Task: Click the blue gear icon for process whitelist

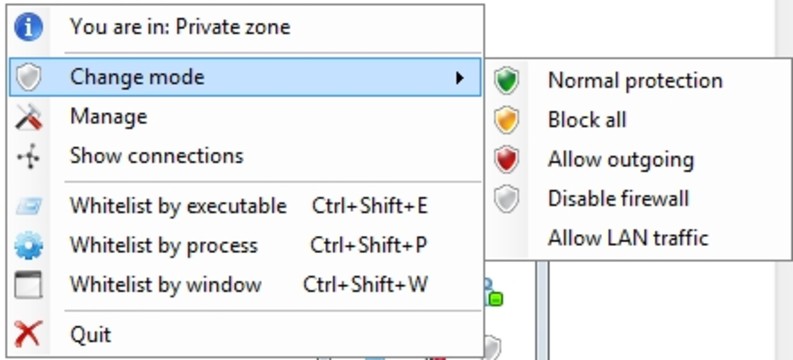Action: click(28, 246)
